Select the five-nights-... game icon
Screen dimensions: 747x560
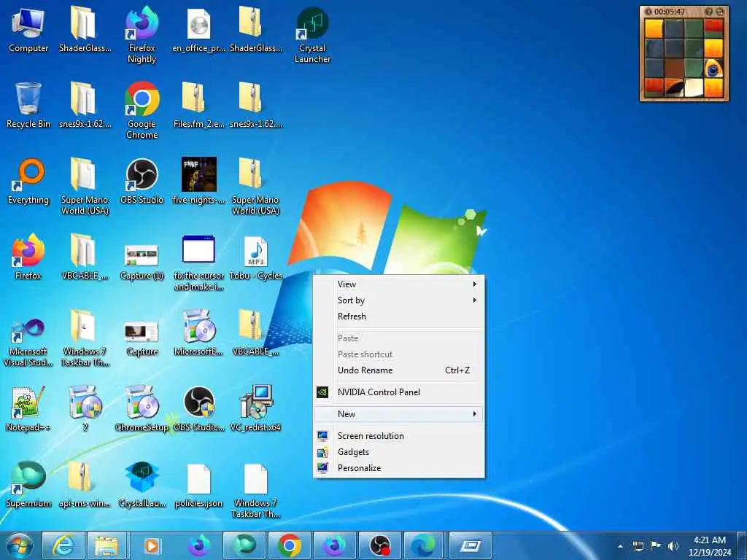(x=198, y=182)
